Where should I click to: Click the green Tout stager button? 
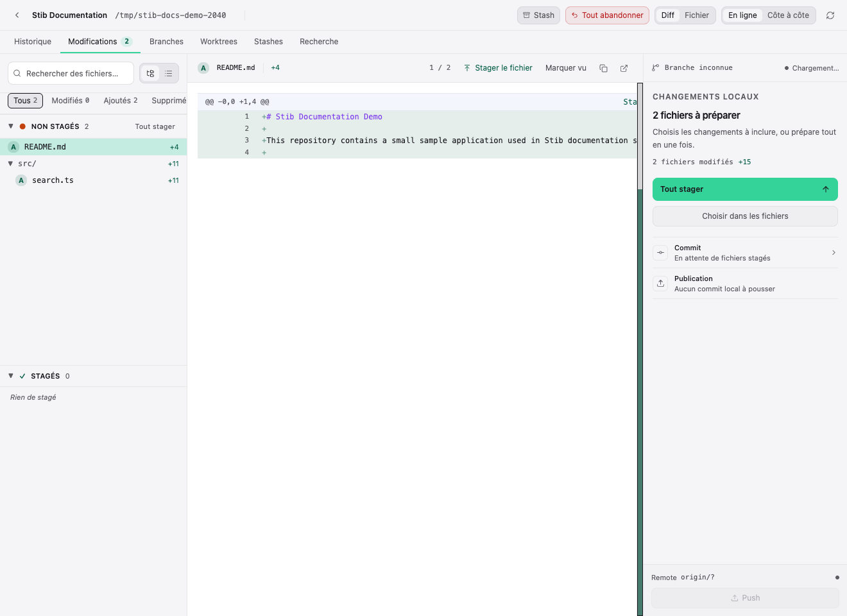[745, 189]
